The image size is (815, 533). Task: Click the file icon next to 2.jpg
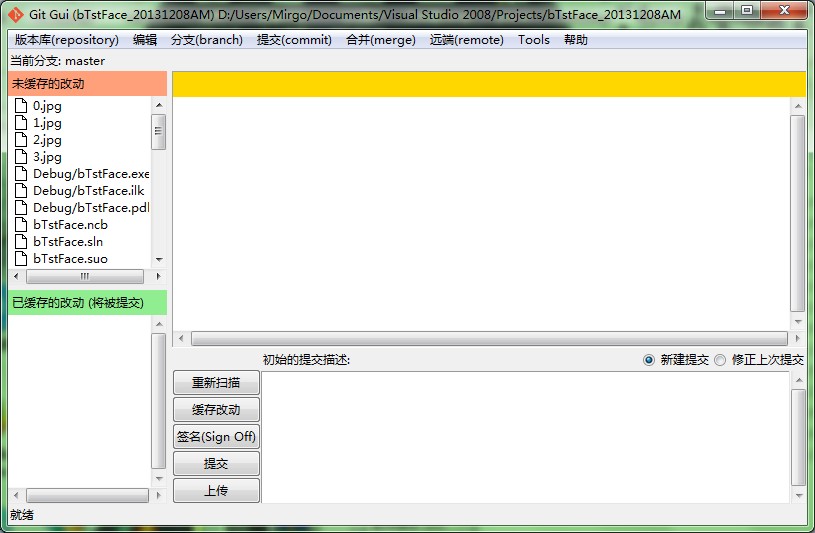point(21,139)
